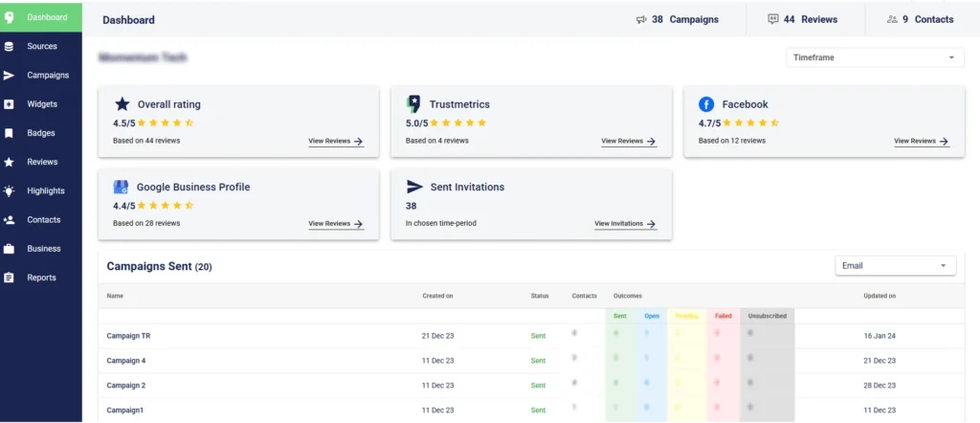Click the Failed outcome column label
Image resolution: width=980 pixels, height=423 pixels.
click(x=724, y=316)
